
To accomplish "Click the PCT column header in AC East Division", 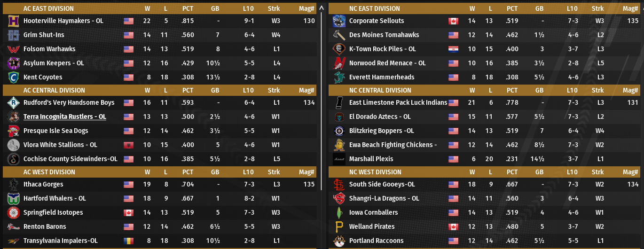I will (x=188, y=8).
